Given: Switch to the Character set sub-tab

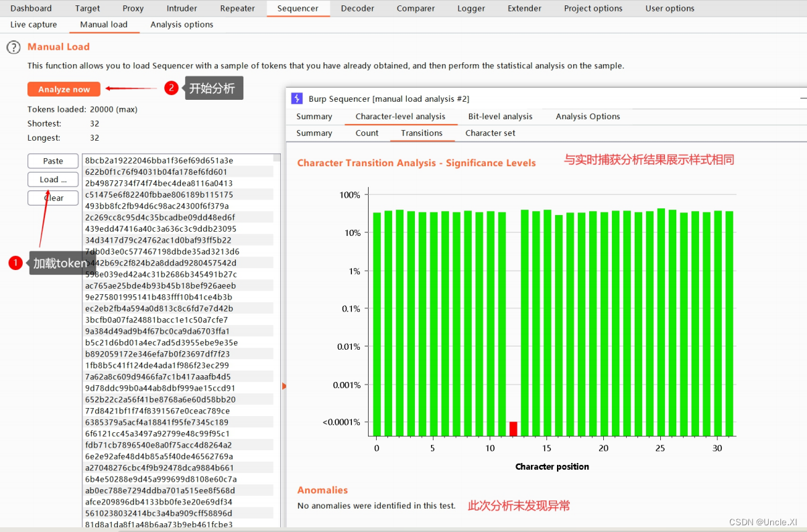Looking at the screenshot, I should tap(490, 133).
